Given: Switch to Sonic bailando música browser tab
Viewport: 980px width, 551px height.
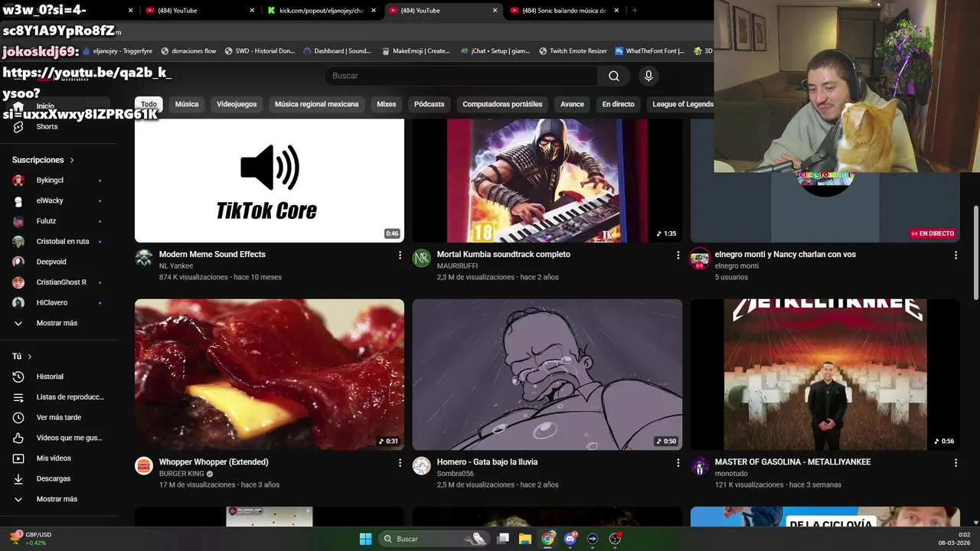Looking at the screenshot, I should click(563, 11).
